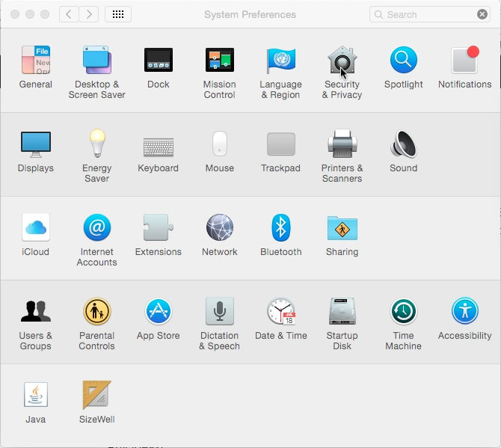Clear the search field with X
The height and width of the screenshot is (448, 501).
[482, 14]
